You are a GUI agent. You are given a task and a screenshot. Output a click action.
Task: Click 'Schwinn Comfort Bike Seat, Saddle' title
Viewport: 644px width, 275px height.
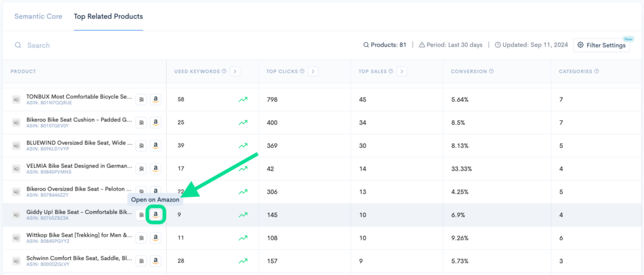[x=79, y=258]
